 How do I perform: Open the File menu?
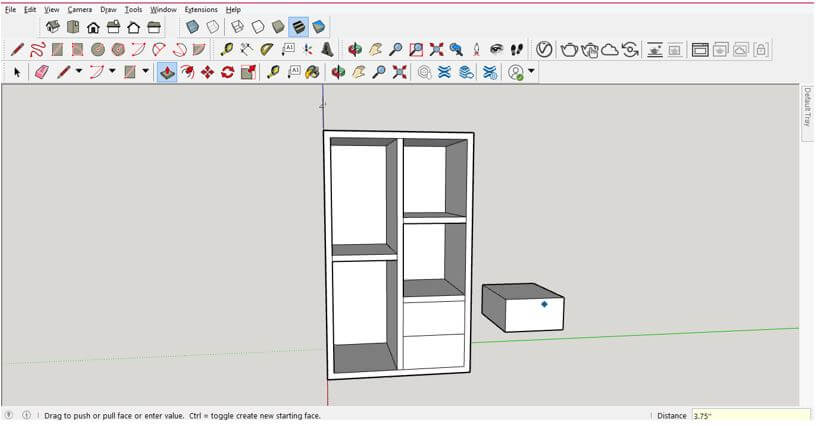pos(10,9)
